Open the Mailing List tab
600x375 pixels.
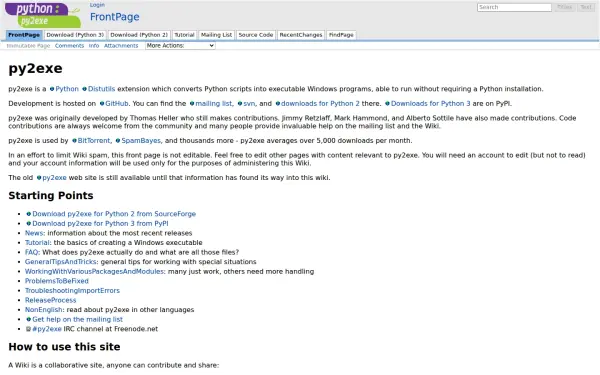(x=216, y=35)
